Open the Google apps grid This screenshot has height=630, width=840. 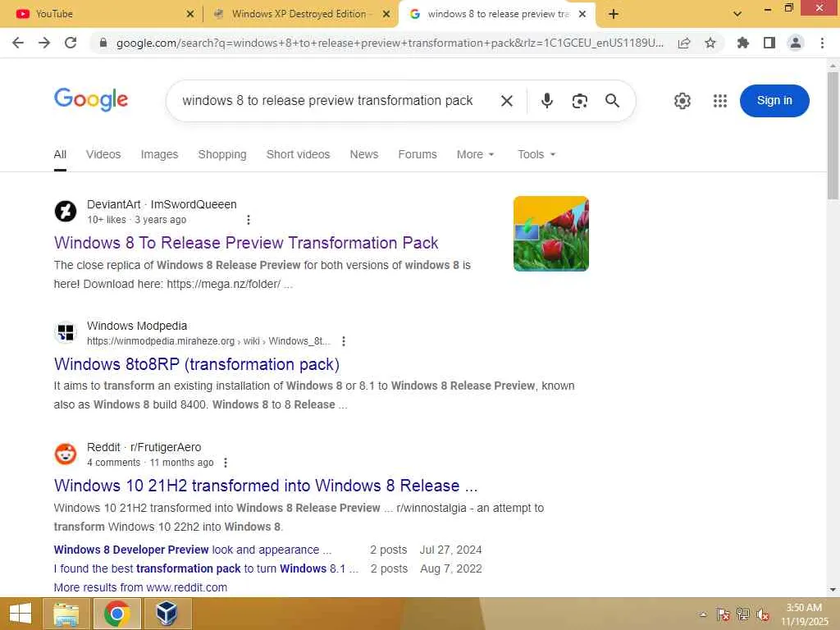[x=720, y=101]
